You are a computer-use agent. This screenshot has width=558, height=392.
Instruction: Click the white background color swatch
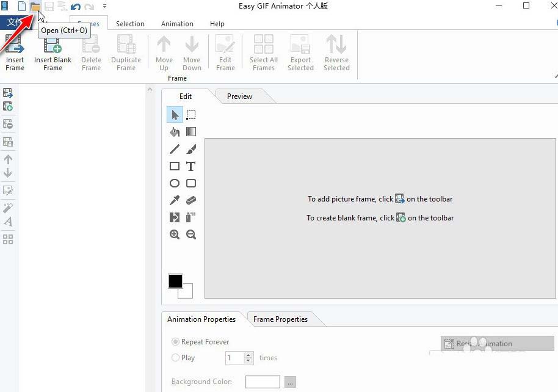[x=188, y=293]
